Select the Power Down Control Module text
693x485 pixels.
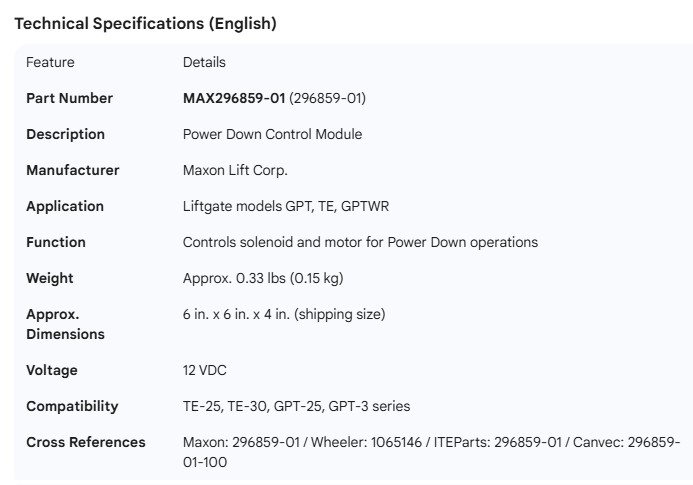pos(272,134)
